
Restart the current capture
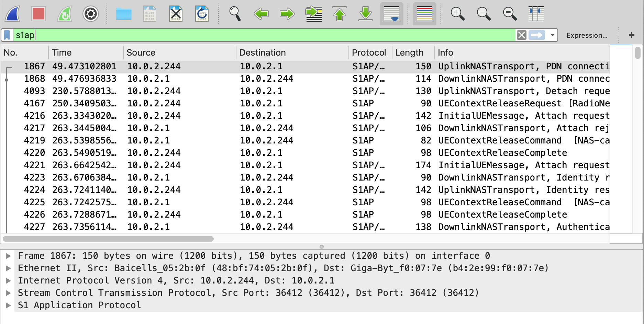pyautogui.click(x=64, y=14)
